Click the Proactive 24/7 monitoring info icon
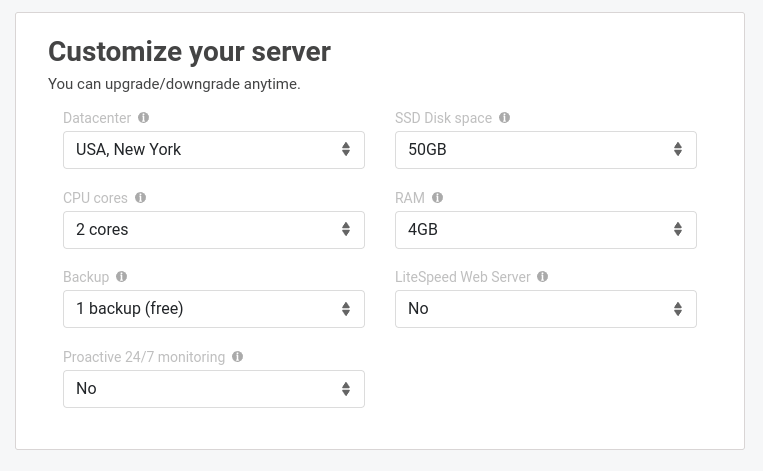The height and width of the screenshot is (471, 763). pos(237,357)
